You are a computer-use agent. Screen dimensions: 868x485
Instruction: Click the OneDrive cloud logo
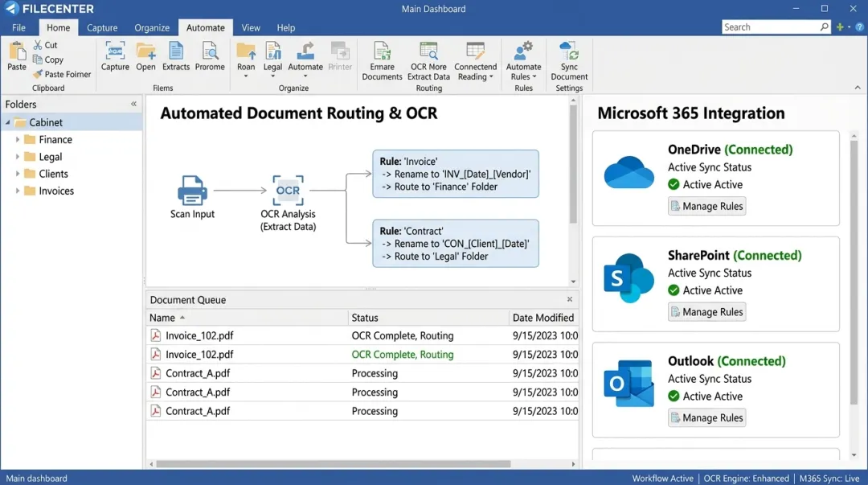[628, 172]
